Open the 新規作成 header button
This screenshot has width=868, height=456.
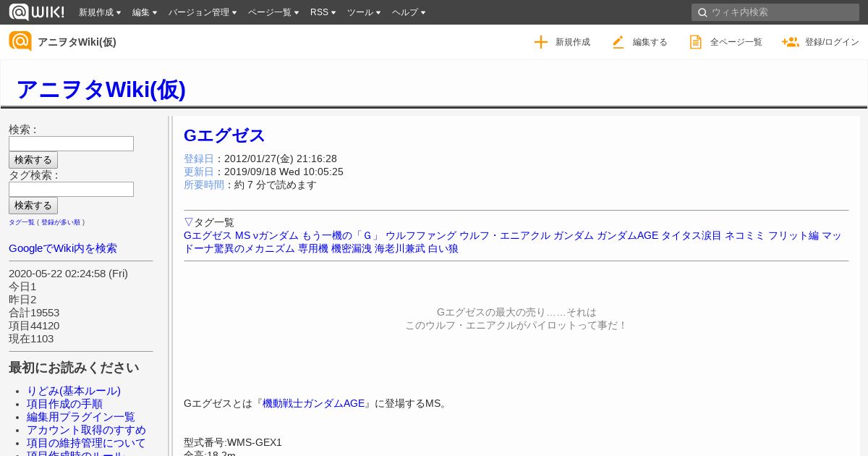(562, 42)
